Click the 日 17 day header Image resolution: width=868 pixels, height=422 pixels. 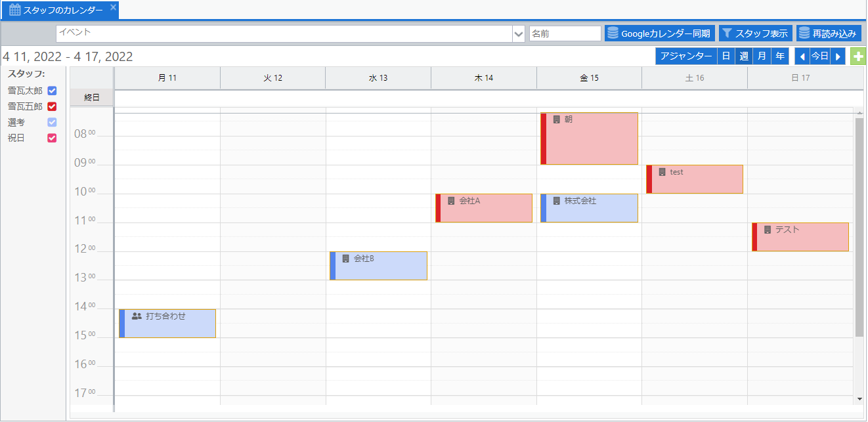point(800,78)
